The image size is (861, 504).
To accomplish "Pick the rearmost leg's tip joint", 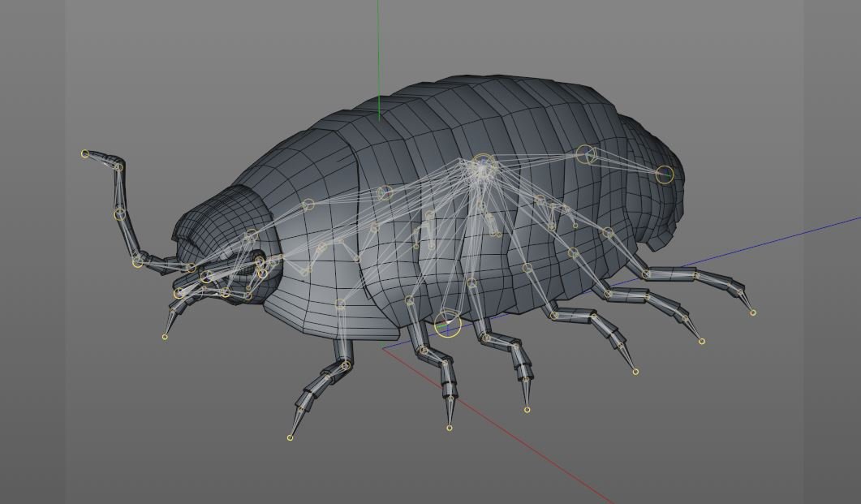I will point(753,312).
